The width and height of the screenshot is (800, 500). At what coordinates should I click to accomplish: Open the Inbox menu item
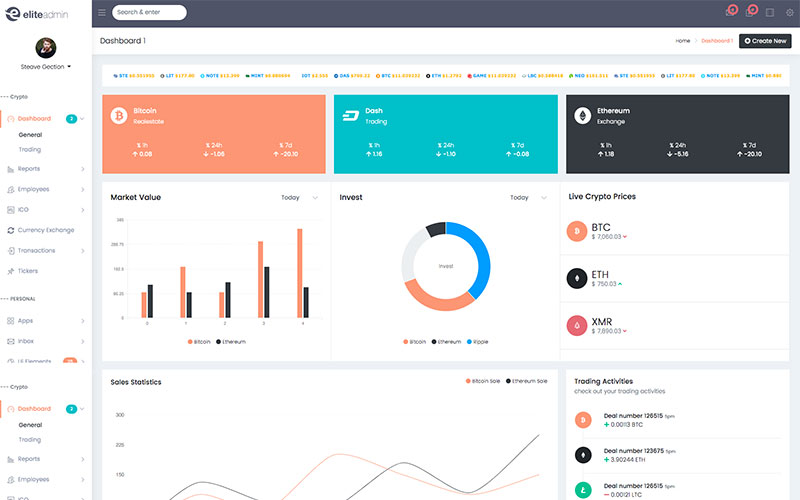[x=46, y=341]
